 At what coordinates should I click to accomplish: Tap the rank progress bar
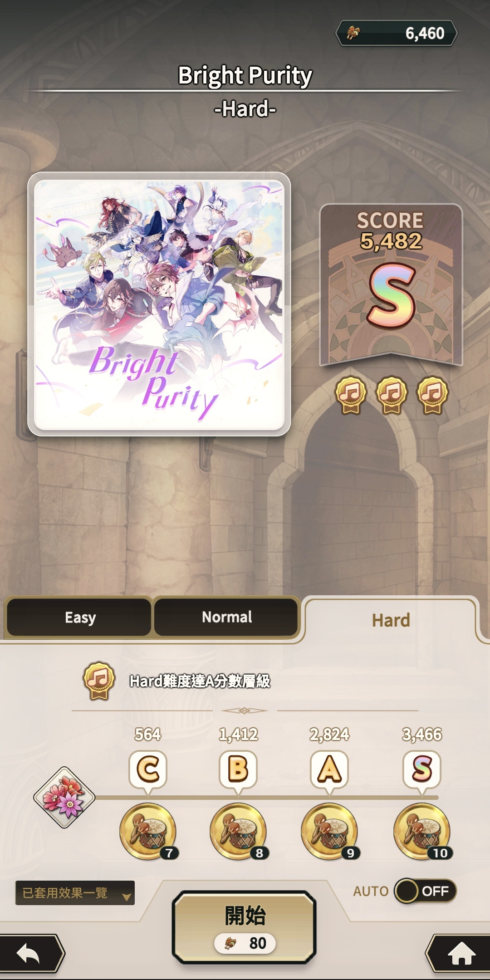click(x=267, y=797)
